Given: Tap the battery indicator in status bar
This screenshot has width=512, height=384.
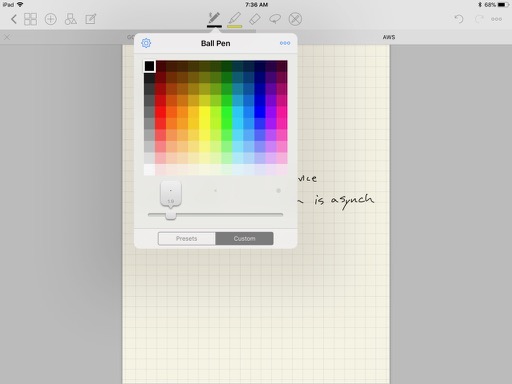Looking at the screenshot, I should tap(503, 5).
